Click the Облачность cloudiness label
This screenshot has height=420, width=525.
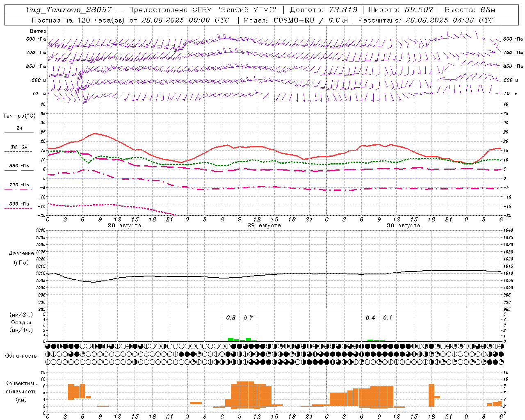(21, 356)
